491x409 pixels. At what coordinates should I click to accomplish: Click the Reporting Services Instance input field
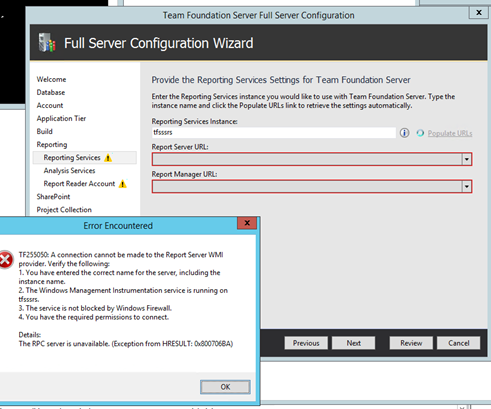(274, 132)
